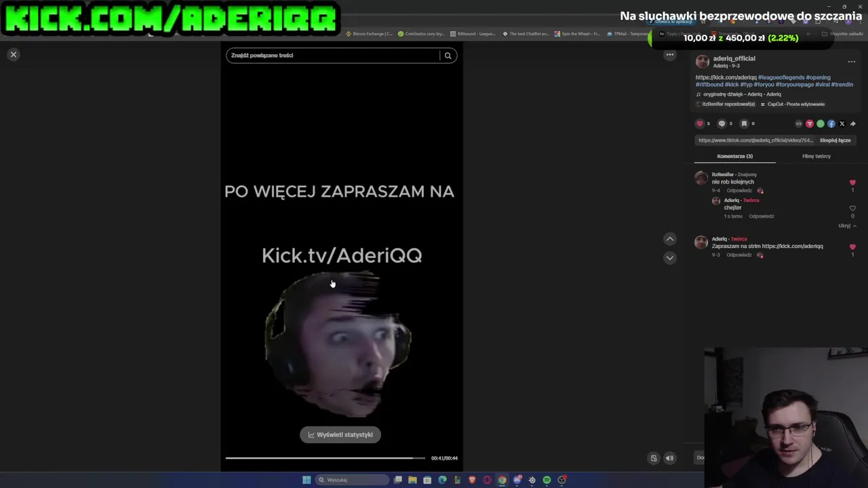Viewport: 868px width, 488px height.
Task: Like 'Zapraszam na strim' comment
Action: (852, 247)
